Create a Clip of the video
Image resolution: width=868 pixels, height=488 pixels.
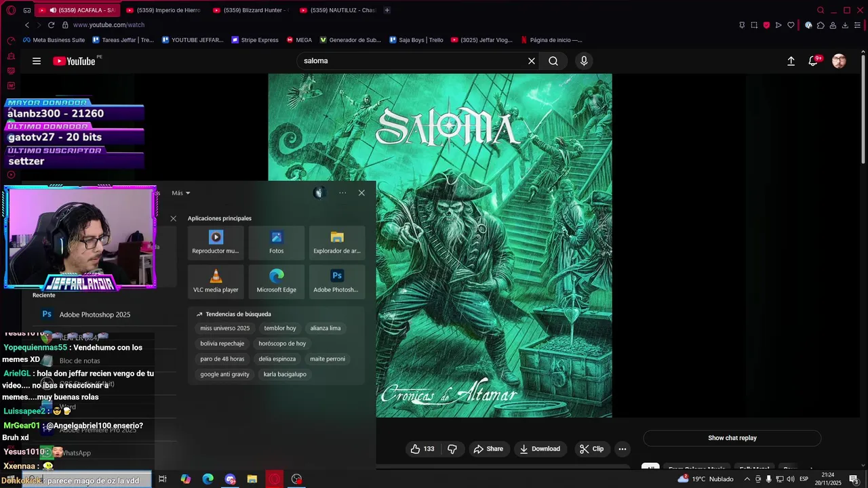click(x=591, y=449)
